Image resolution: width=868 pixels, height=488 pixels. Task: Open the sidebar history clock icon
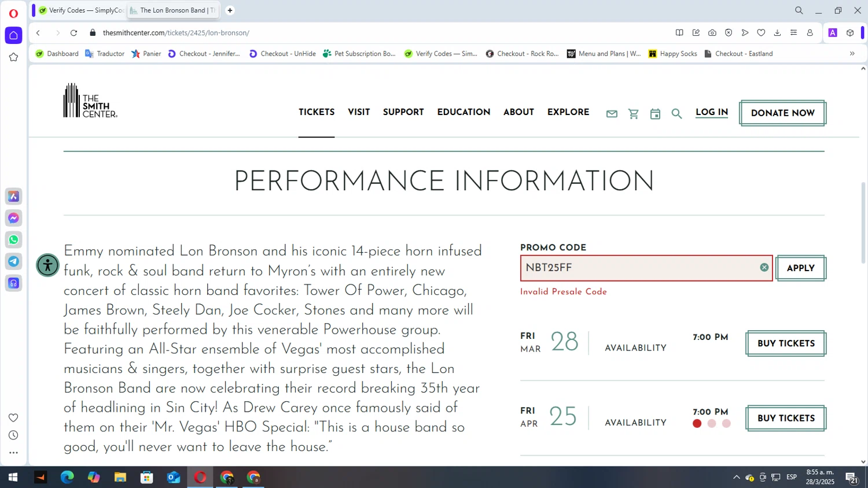pos(13,435)
